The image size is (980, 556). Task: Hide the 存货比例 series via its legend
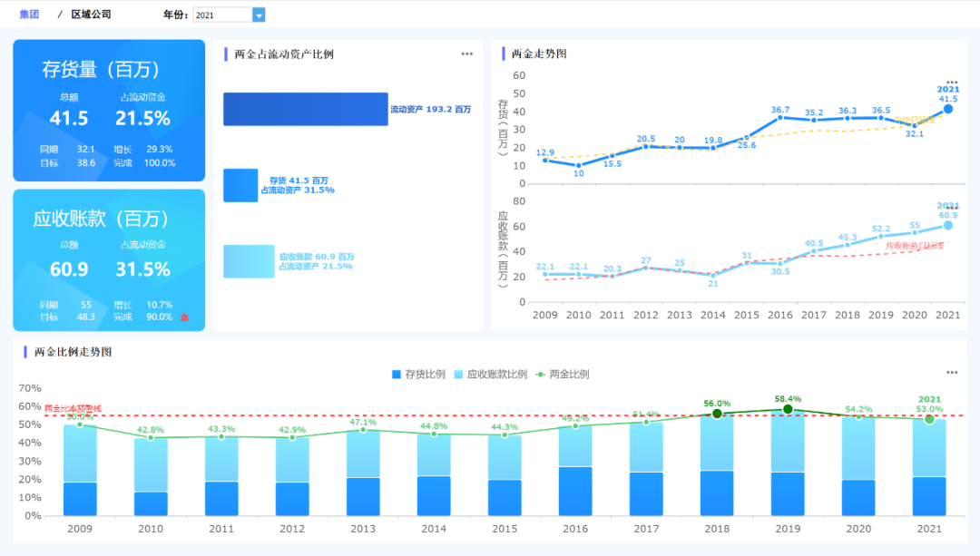pos(420,373)
